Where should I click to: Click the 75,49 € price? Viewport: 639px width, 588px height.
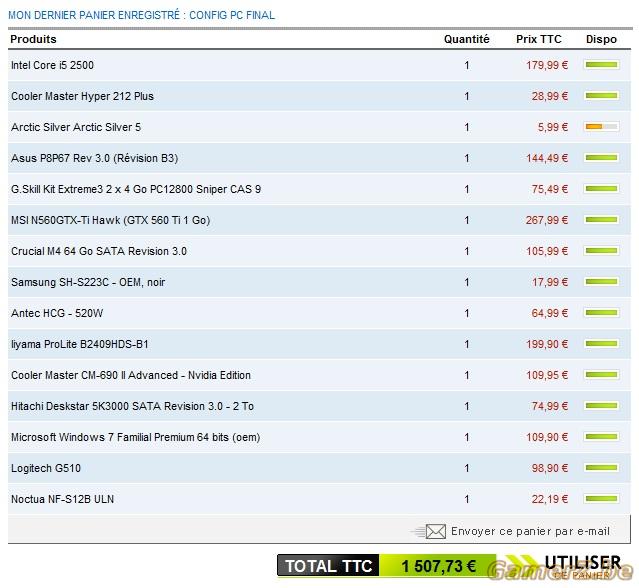[x=550, y=189]
